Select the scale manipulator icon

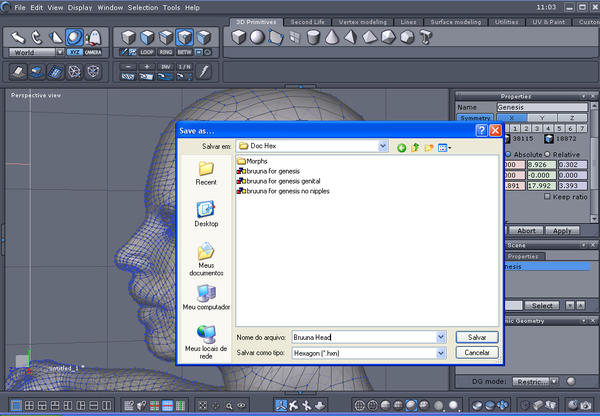55,38
